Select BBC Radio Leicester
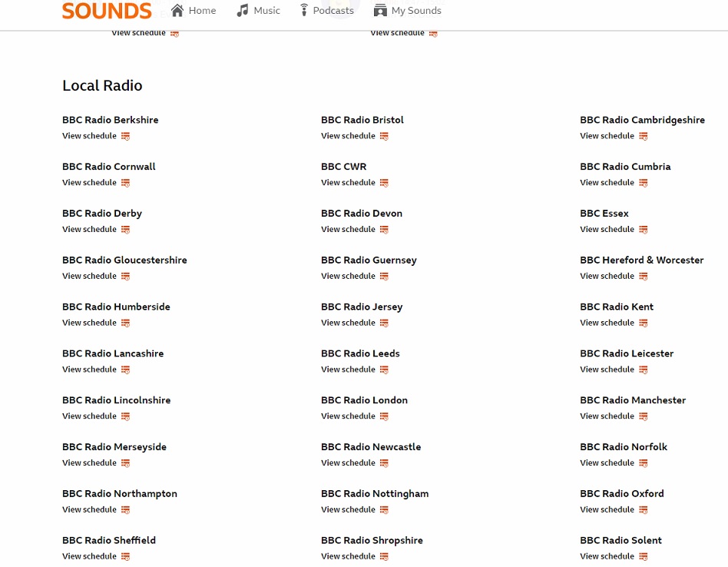 [x=627, y=353]
